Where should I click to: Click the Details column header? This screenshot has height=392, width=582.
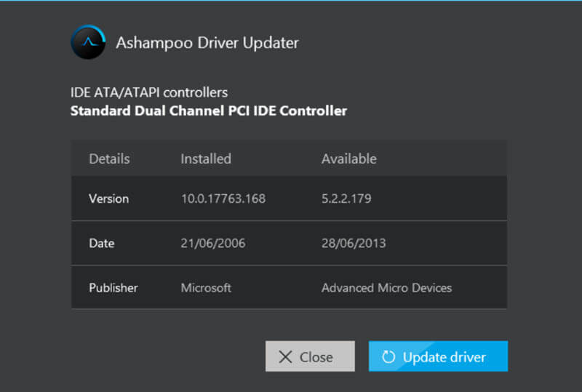pyautogui.click(x=110, y=159)
